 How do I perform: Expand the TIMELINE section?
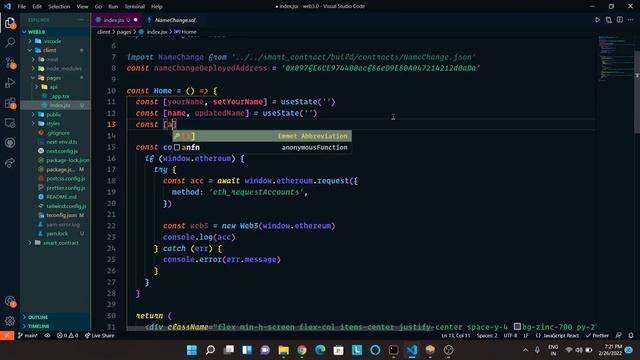(55, 326)
